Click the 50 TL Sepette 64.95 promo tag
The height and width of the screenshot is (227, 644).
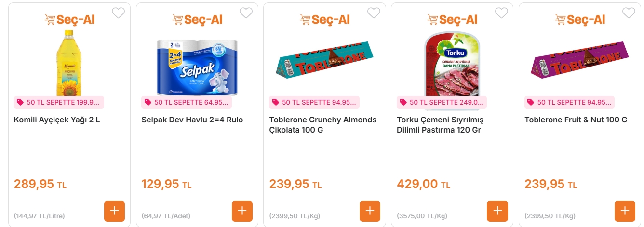(x=187, y=102)
